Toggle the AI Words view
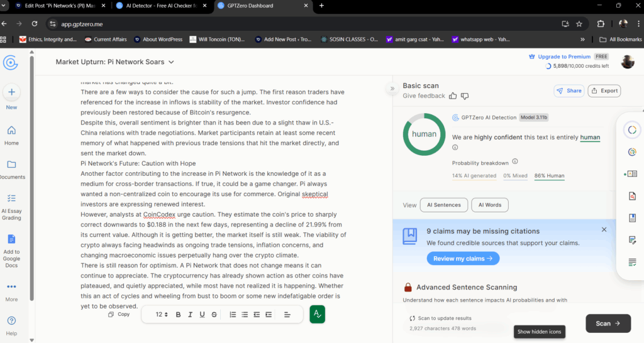 tap(489, 205)
